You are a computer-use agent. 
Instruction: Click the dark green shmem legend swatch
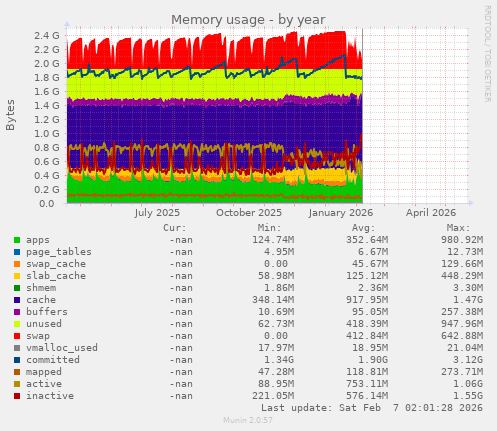(x=17, y=288)
